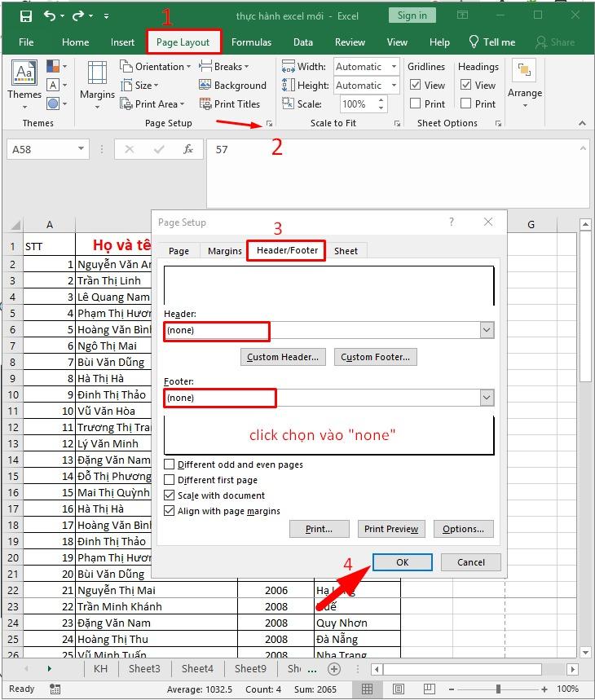Open the Formulas ribbon tab
This screenshot has height=700, width=595.
(x=251, y=42)
